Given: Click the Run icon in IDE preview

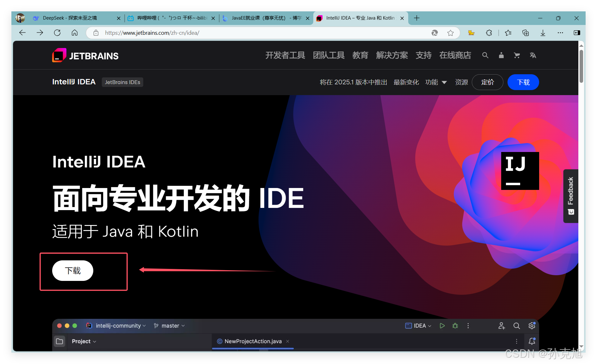Looking at the screenshot, I should click(442, 326).
